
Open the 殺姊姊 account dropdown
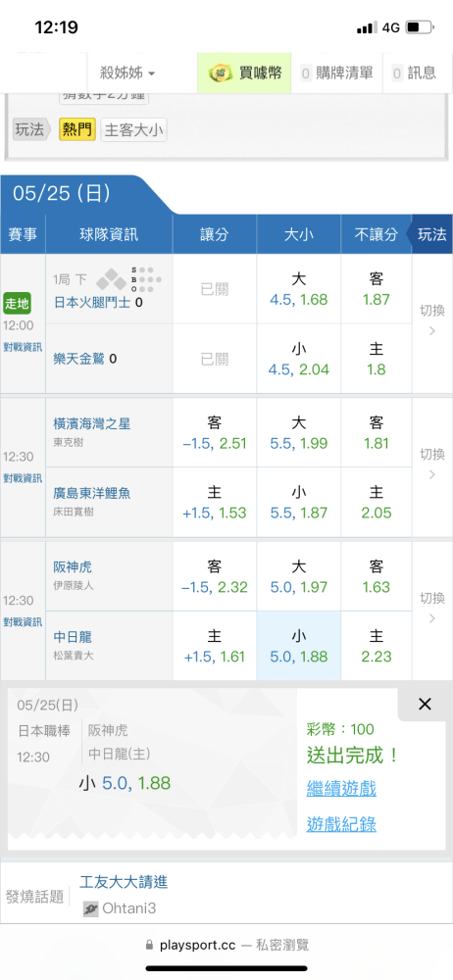click(127, 73)
